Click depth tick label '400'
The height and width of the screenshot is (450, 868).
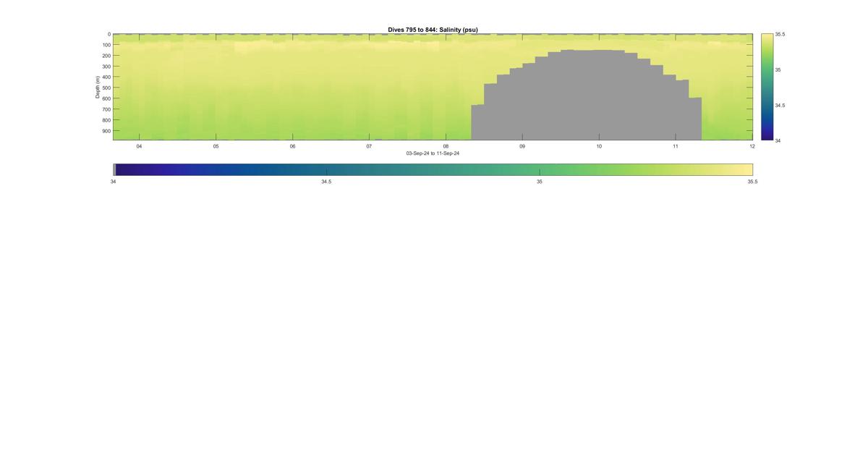106,77
